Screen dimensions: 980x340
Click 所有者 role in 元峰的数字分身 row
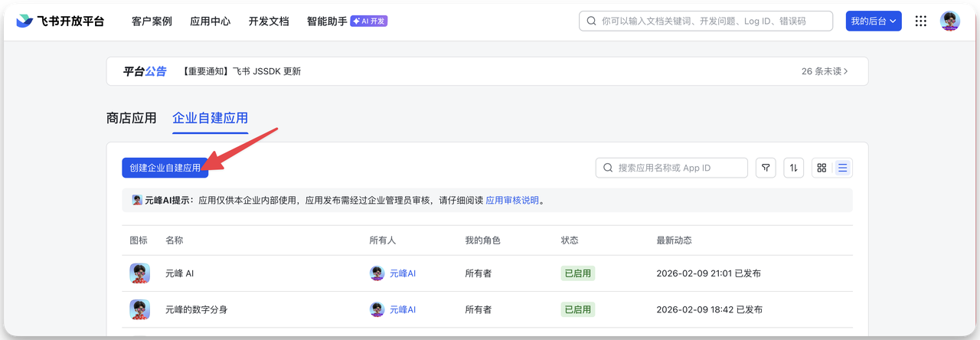(478, 310)
